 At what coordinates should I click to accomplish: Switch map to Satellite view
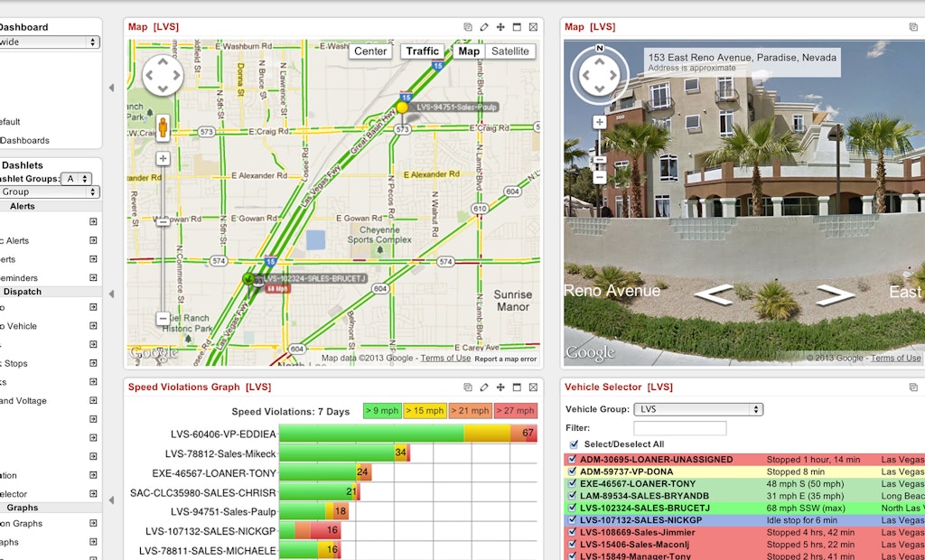pyautogui.click(x=510, y=51)
